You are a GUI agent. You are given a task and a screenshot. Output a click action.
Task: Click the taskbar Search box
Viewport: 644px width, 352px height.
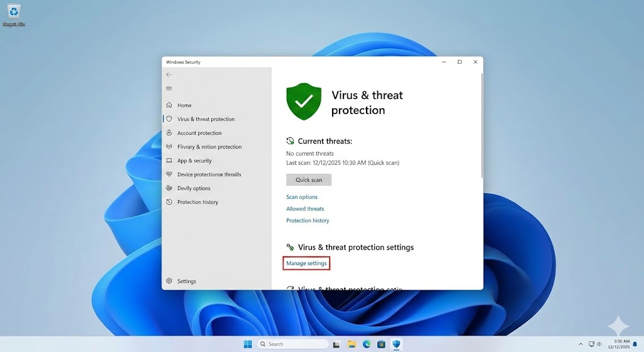point(293,344)
